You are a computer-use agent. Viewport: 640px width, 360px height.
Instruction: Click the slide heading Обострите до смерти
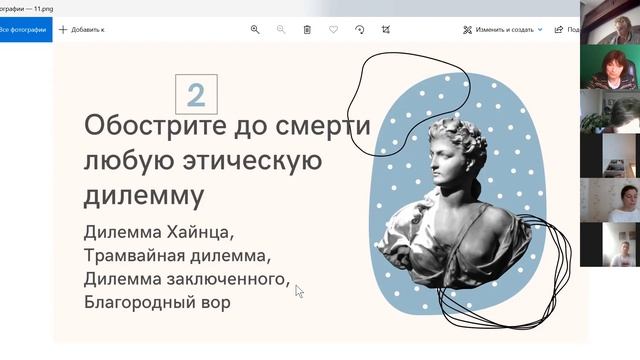click(227, 125)
